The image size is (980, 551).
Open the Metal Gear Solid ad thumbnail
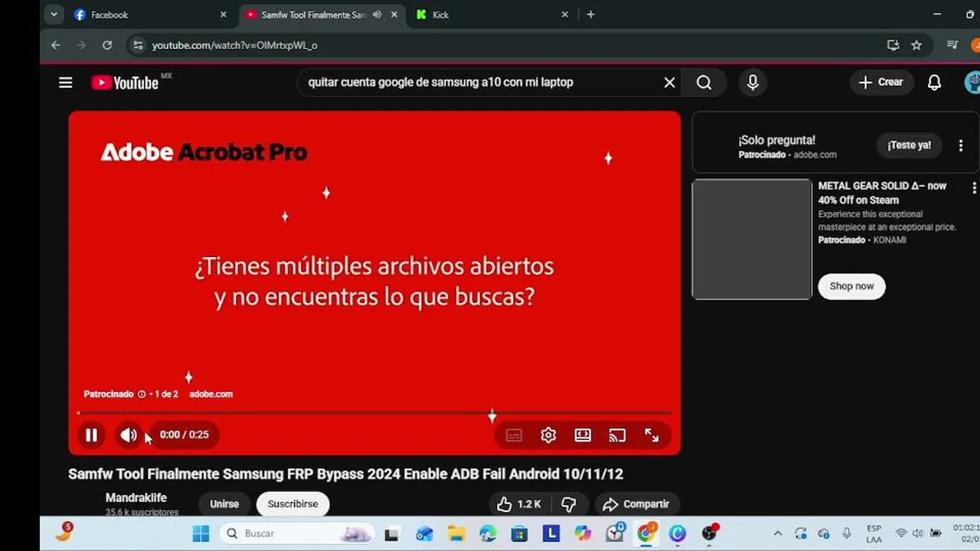click(x=752, y=240)
